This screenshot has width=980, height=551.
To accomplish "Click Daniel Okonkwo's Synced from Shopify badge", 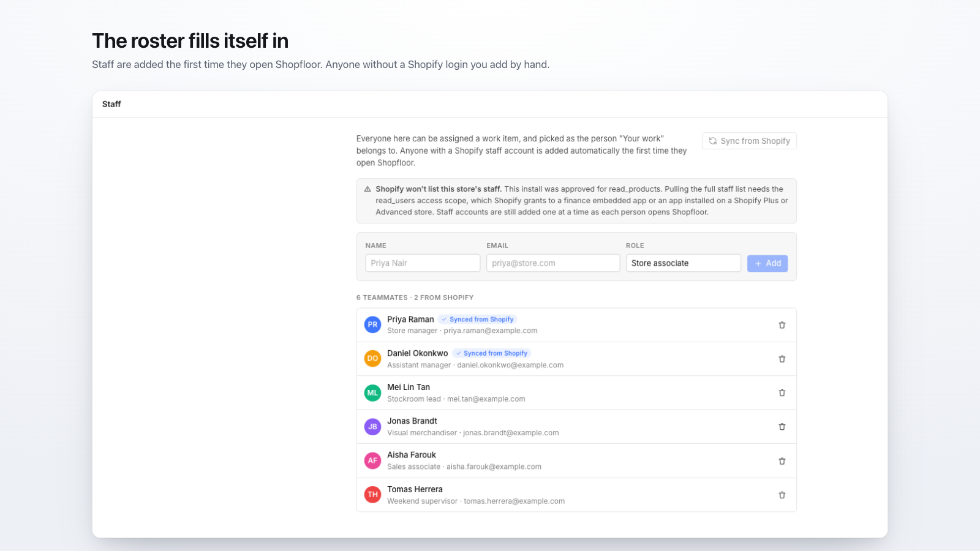I will [492, 353].
